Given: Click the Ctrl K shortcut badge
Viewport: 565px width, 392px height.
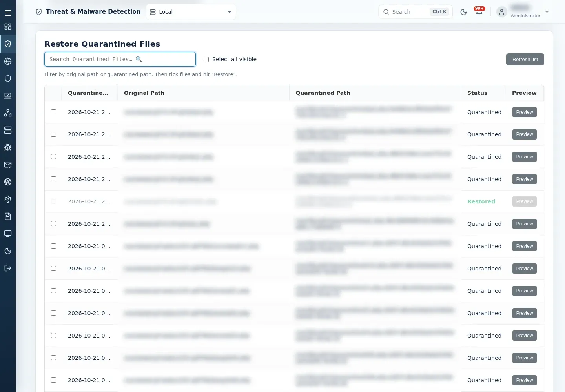Looking at the screenshot, I should 439,12.
